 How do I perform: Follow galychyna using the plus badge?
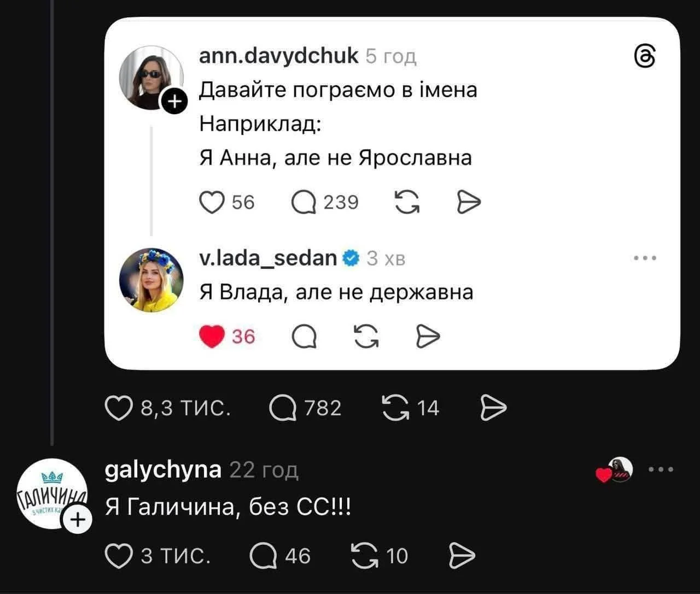click(79, 520)
